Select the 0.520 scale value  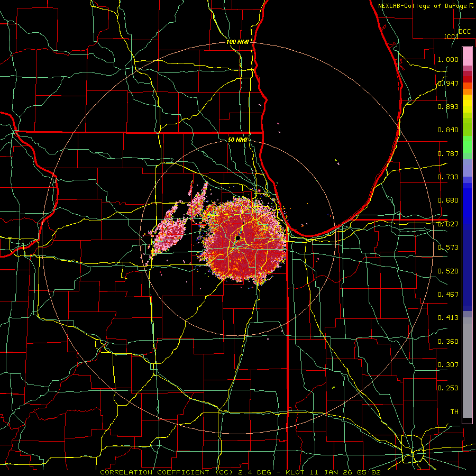448,271
